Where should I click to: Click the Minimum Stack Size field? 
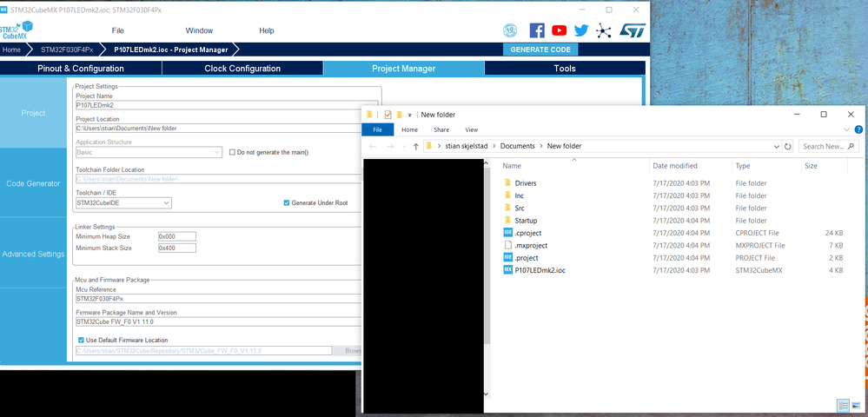point(177,248)
